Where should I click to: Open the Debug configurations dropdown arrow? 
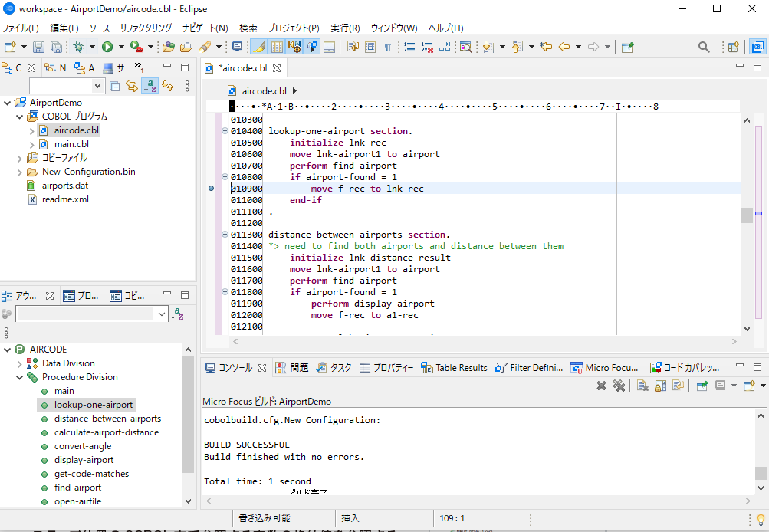point(92,47)
